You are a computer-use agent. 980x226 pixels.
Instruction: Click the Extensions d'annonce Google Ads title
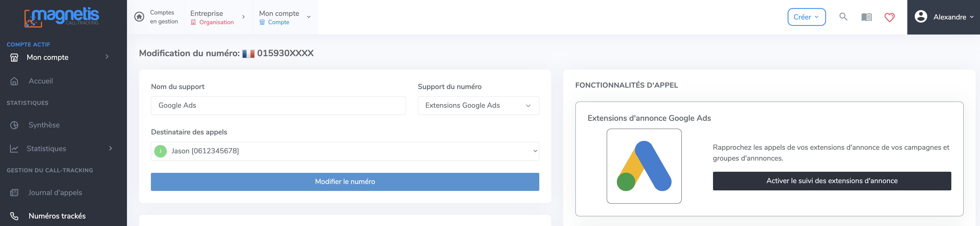(649, 118)
